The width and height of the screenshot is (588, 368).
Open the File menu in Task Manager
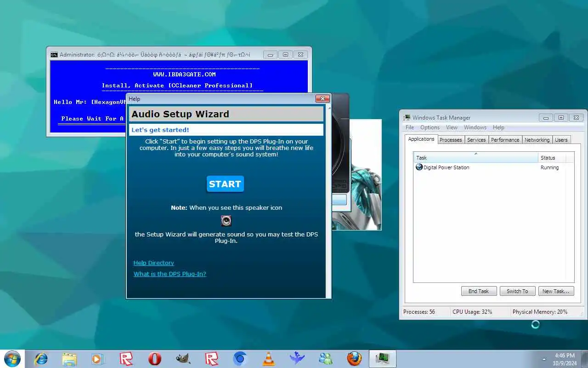[x=410, y=127]
